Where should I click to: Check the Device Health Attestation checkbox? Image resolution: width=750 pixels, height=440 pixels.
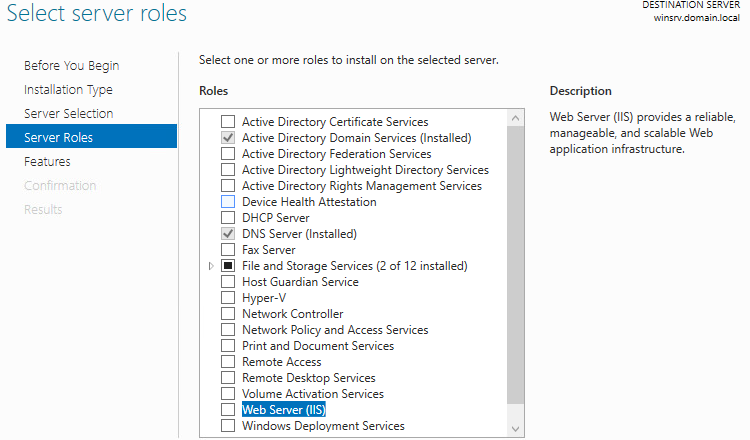point(228,202)
